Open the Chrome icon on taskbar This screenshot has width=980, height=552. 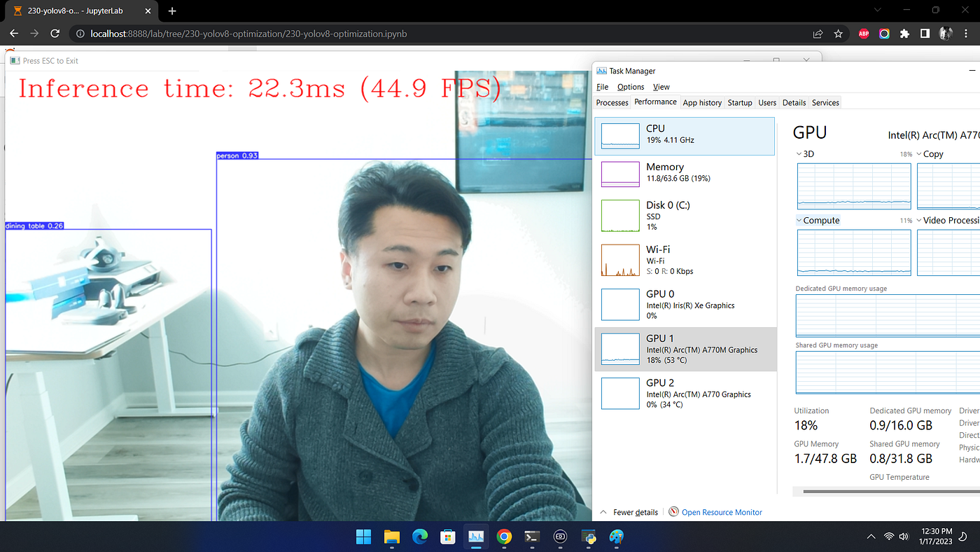tap(504, 537)
